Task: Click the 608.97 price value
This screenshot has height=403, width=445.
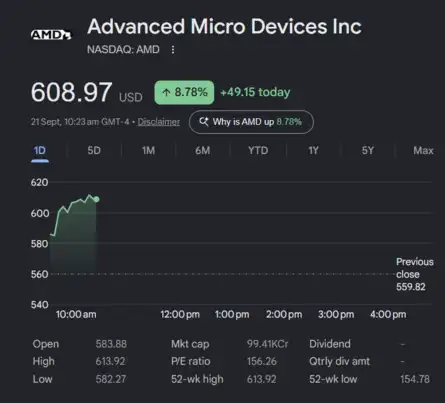Action: click(x=71, y=92)
